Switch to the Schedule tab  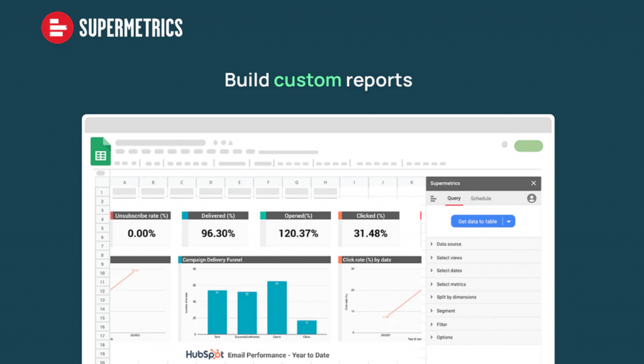tap(481, 198)
